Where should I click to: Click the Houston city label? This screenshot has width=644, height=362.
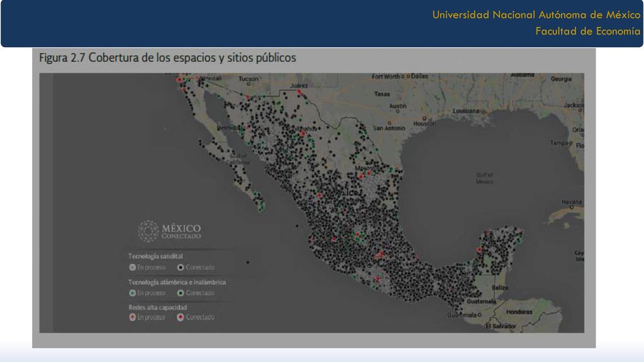click(x=425, y=123)
